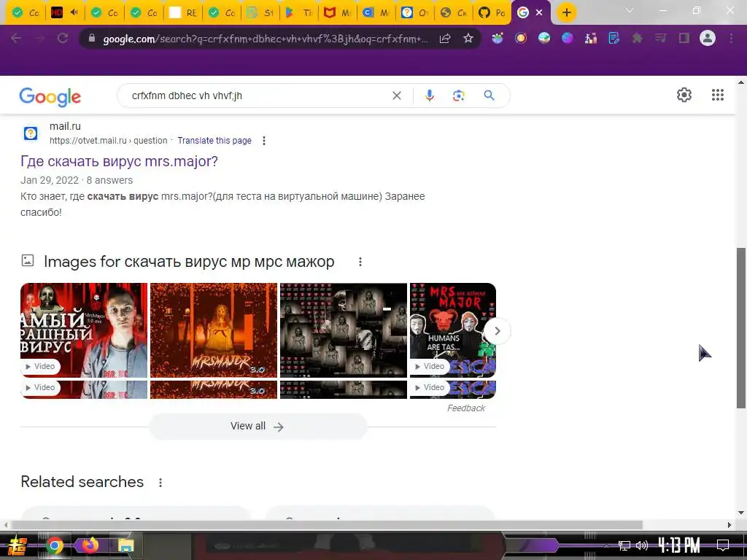Image resolution: width=747 pixels, height=560 pixels.
Task: Open the mail.ru result favicon
Action: coord(31,133)
